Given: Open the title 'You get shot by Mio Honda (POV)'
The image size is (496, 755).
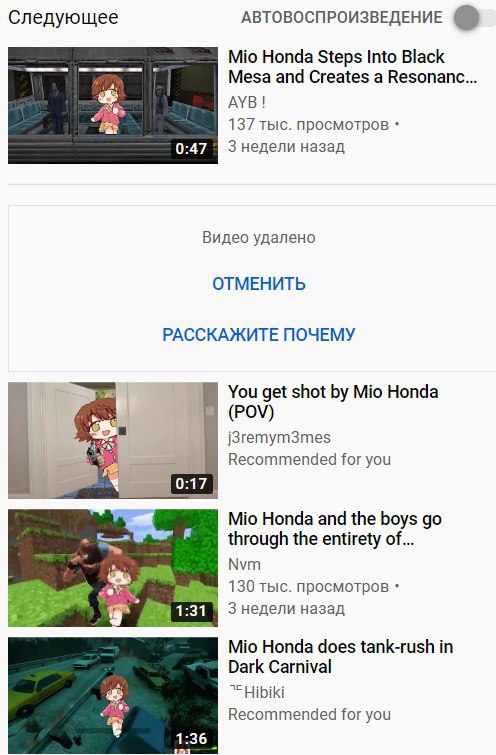Looking at the screenshot, I should 333,402.
